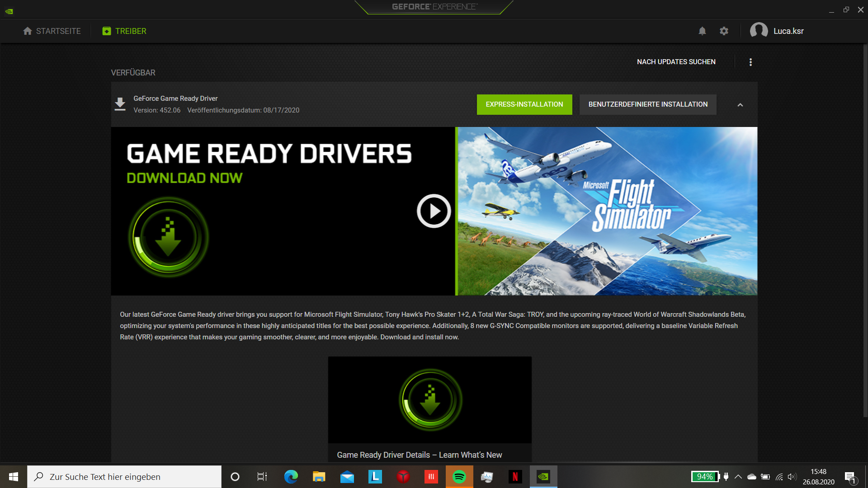Click the GeForce Experience taskbar icon
The image size is (868, 488).
click(x=543, y=477)
